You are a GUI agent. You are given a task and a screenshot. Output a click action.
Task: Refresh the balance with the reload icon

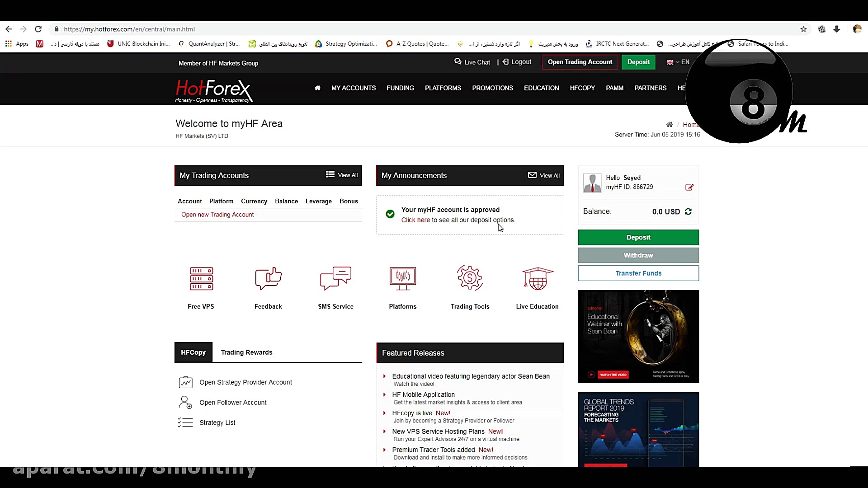point(688,211)
